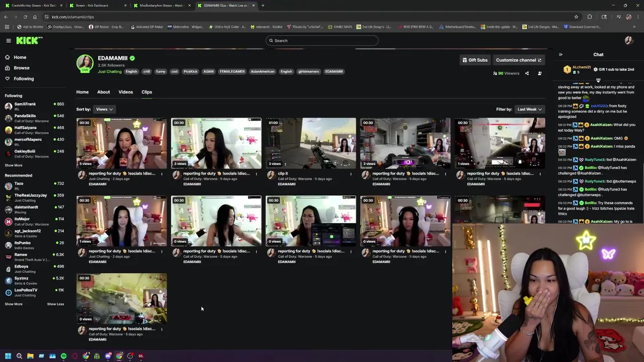Select the Clips channel tab

click(147, 92)
